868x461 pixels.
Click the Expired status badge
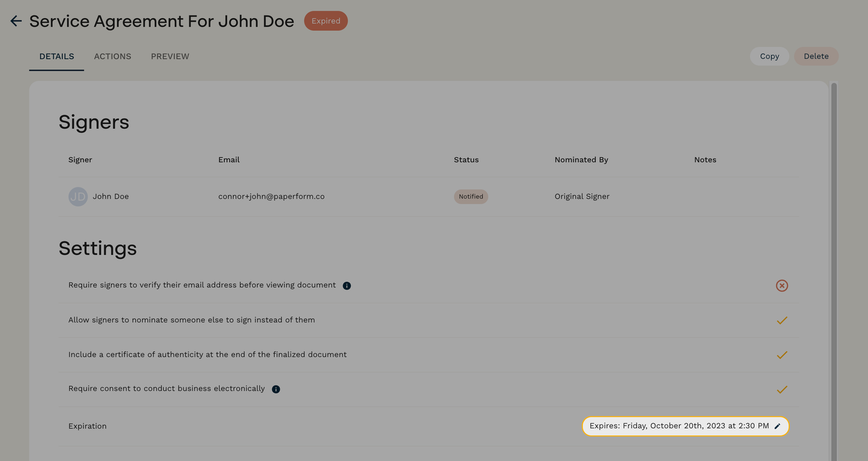pos(325,20)
